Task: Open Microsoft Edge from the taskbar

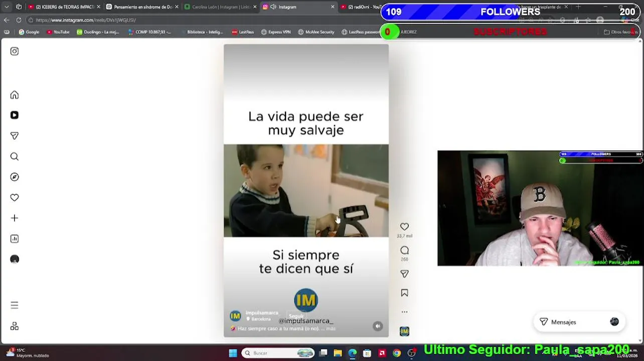Action: click(x=353, y=353)
